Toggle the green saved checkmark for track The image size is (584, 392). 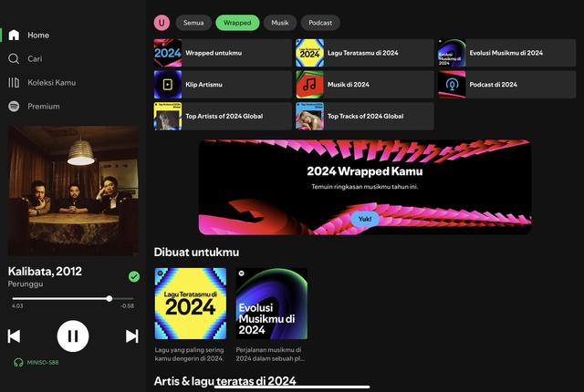pos(134,276)
